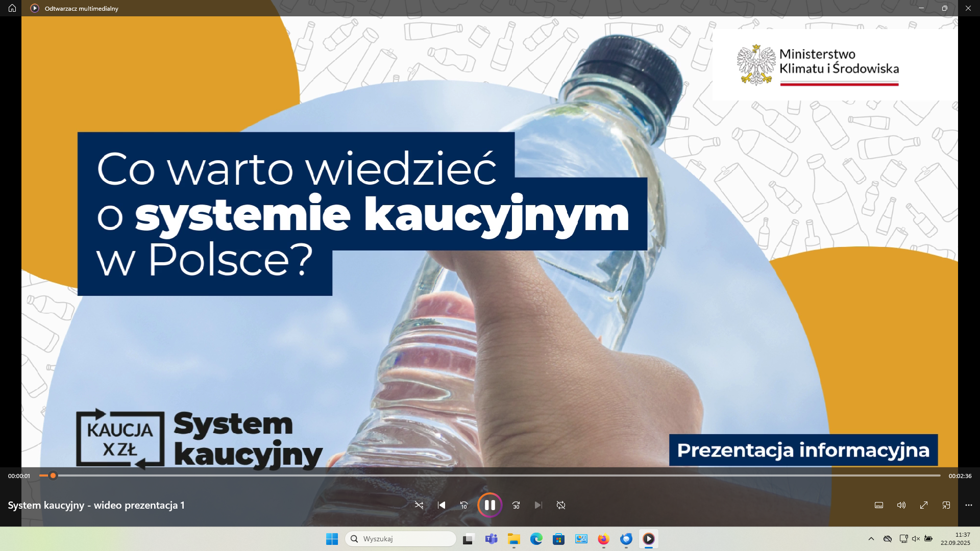Image resolution: width=980 pixels, height=551 pixels.
Task: Enter full screen mode
Action: tap(924, 505)
